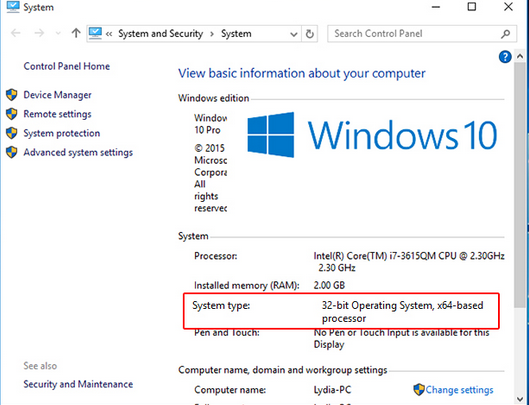Image resolution: width=529 pixels, height=405 pixels.
Task: Click Change settings link
Action: click(459, 390)
